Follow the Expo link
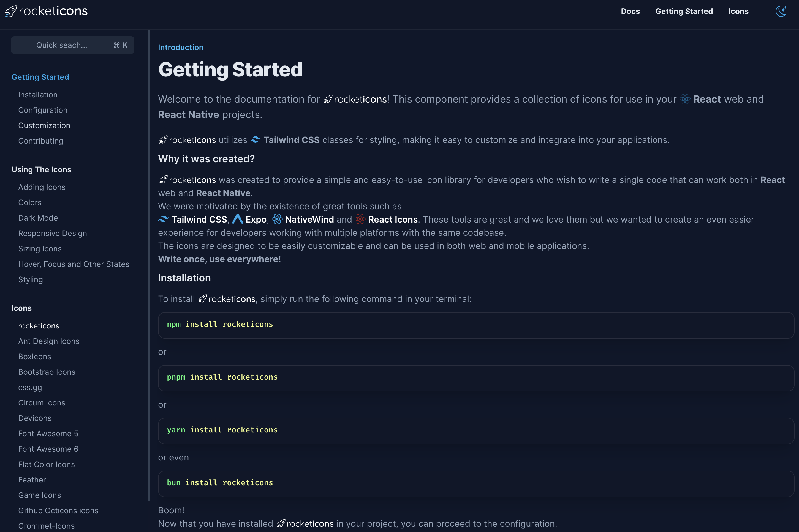 point(256,220)
